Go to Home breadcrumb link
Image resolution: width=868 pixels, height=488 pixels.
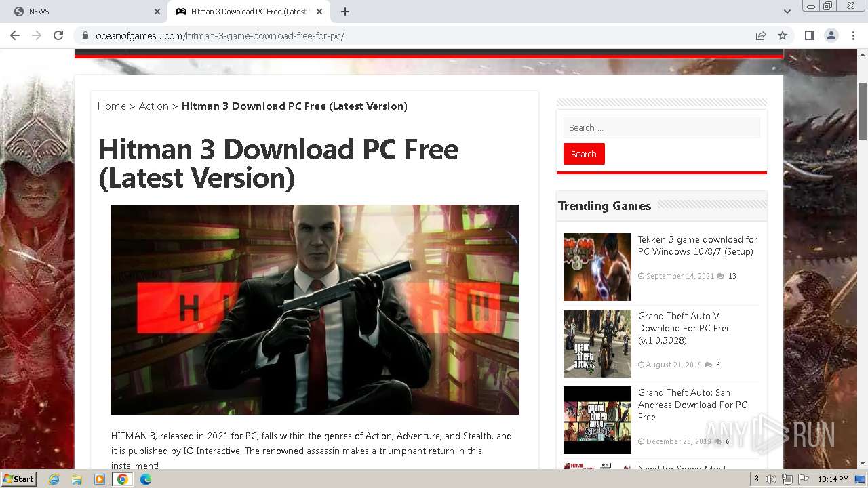coord(111,106)
